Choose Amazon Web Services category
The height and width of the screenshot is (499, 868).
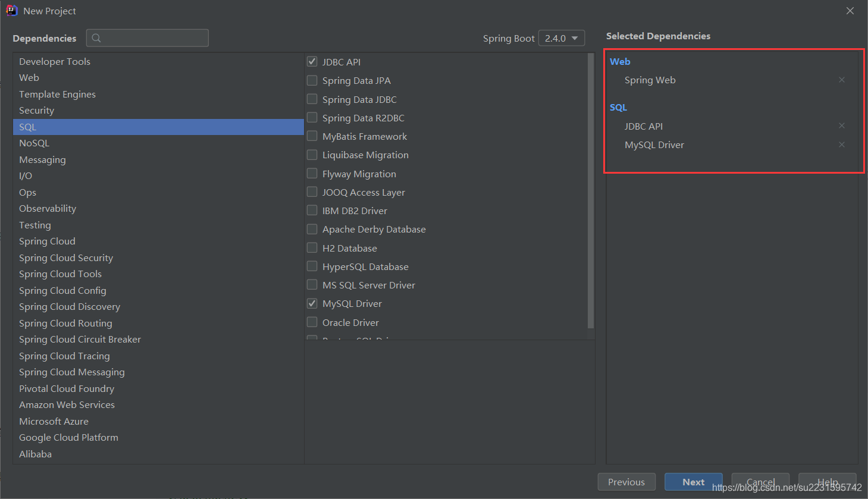(x=158, y=404)
